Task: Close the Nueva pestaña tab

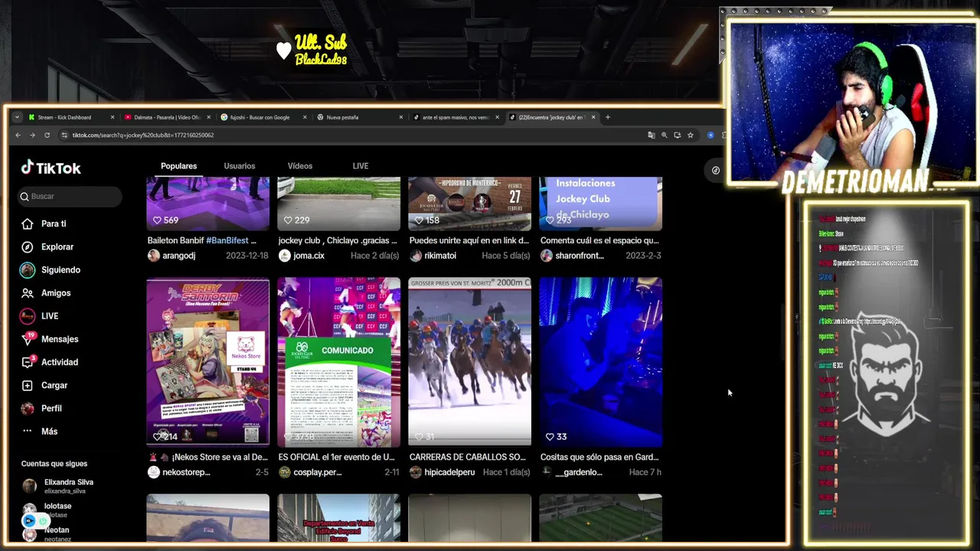Action: (400, 117)
